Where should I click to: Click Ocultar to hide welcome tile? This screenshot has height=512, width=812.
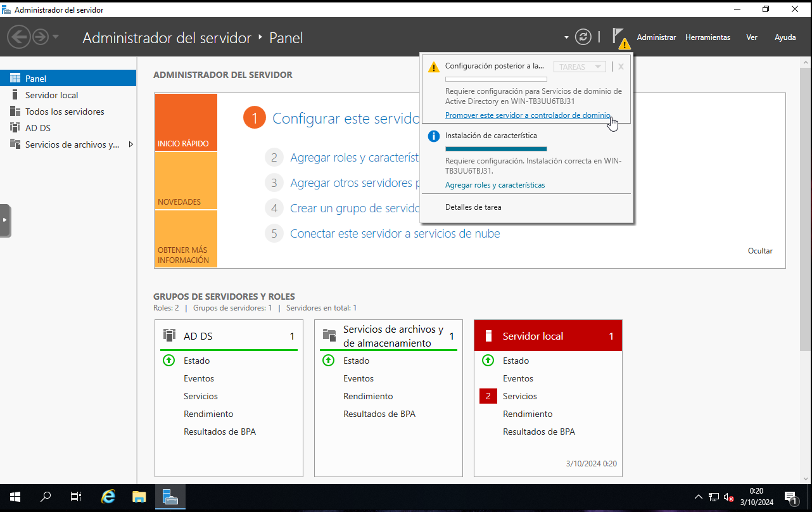(x=760, y=251)
